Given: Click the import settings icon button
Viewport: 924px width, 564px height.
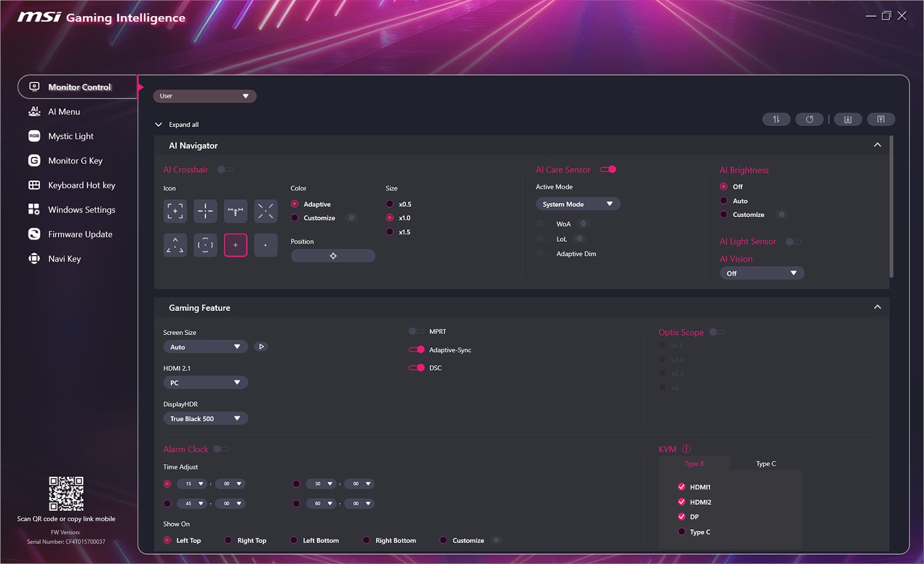Looking at the screenshot, I should tap(847, 120).
